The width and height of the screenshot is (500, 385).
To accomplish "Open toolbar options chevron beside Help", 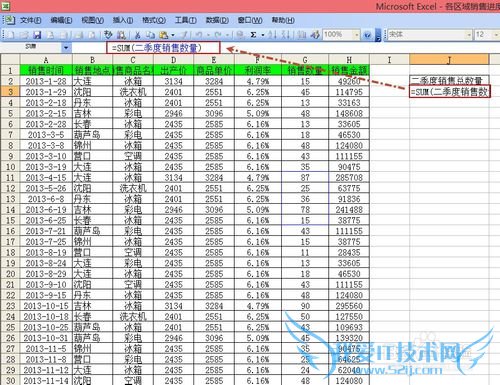I will 378,35.
